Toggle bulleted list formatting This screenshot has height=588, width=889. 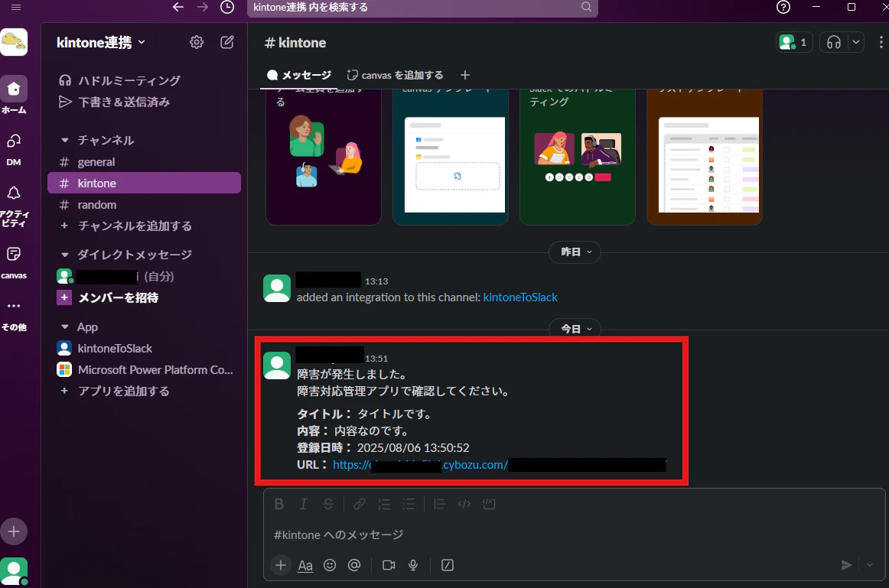(409, 504)
